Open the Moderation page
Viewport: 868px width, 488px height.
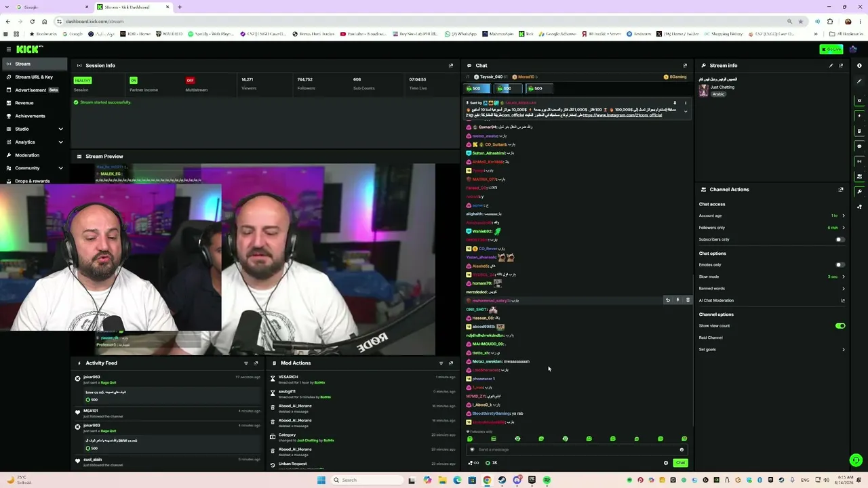coord(35,155)
